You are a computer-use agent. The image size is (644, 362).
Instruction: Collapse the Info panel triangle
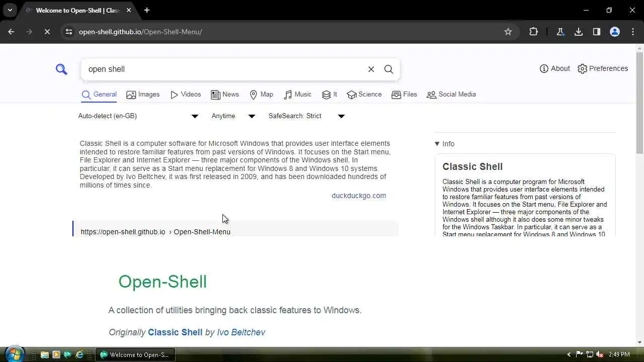tap(437, 144)
